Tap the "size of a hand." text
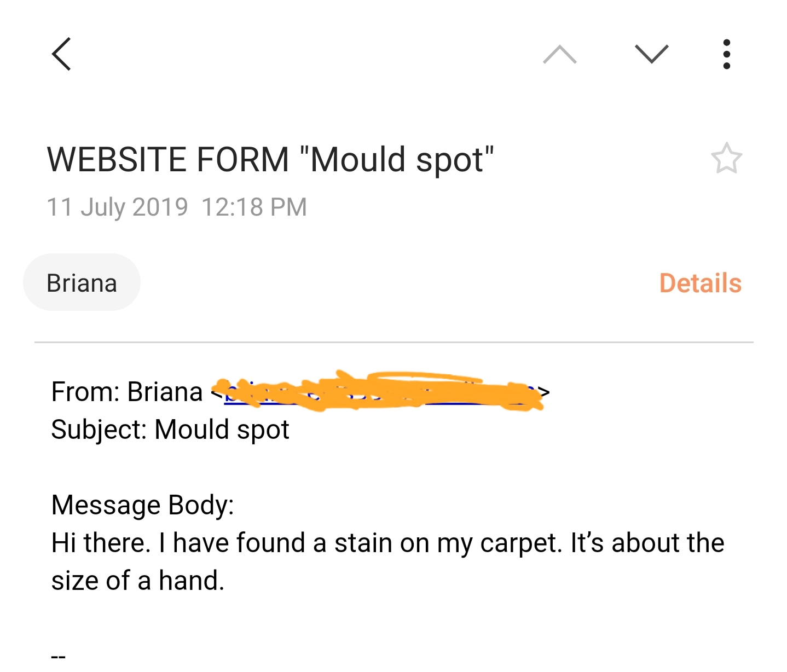The width and height of the screenshot is (787, 672). click(138, 581)
